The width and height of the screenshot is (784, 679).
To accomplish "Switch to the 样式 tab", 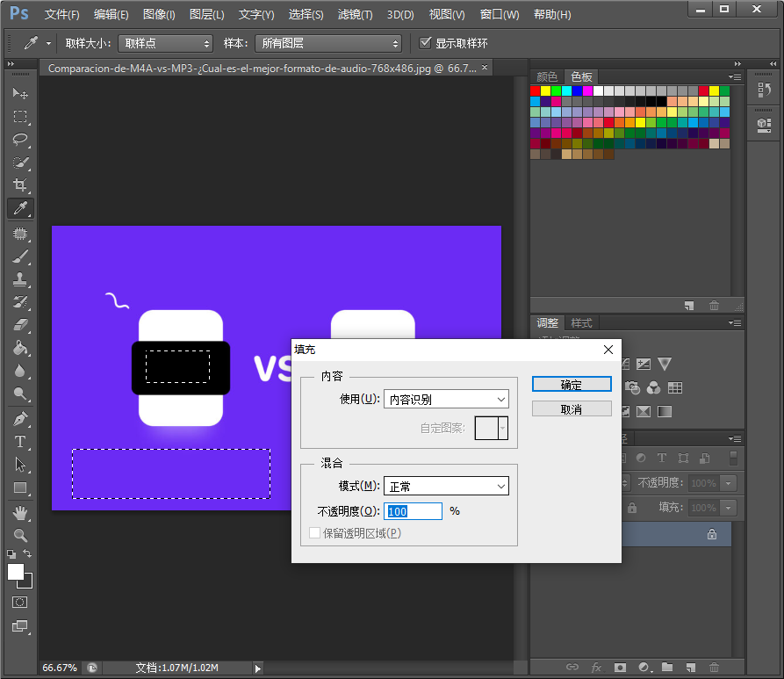I will coord(581,323).
